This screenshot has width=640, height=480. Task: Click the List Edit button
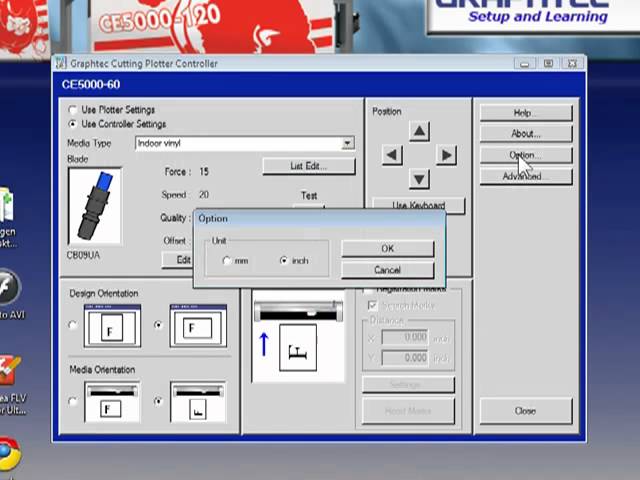(309, 167)
